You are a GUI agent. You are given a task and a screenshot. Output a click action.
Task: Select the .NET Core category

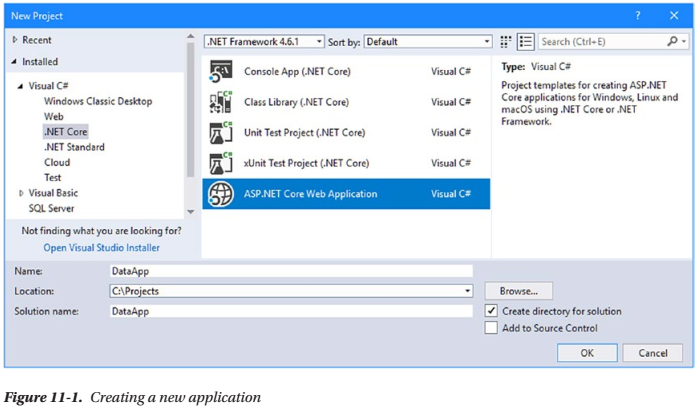click(66, 132)
